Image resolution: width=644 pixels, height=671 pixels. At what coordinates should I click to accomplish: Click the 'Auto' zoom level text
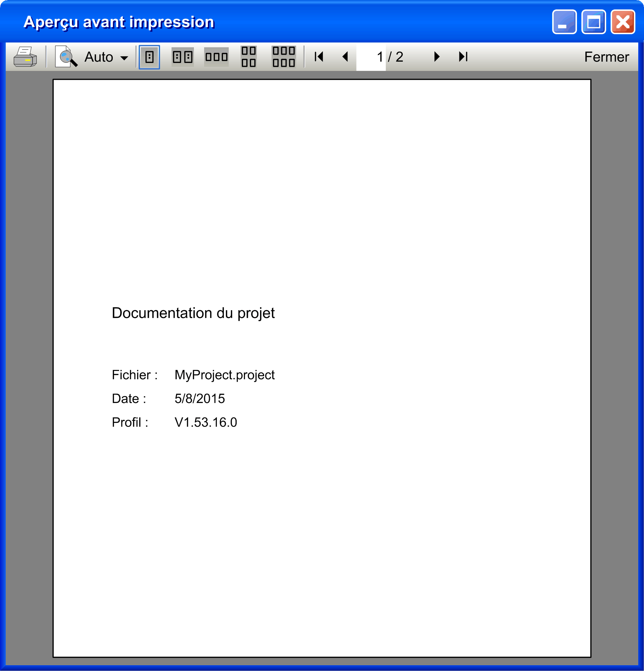(x=99, y=57)
